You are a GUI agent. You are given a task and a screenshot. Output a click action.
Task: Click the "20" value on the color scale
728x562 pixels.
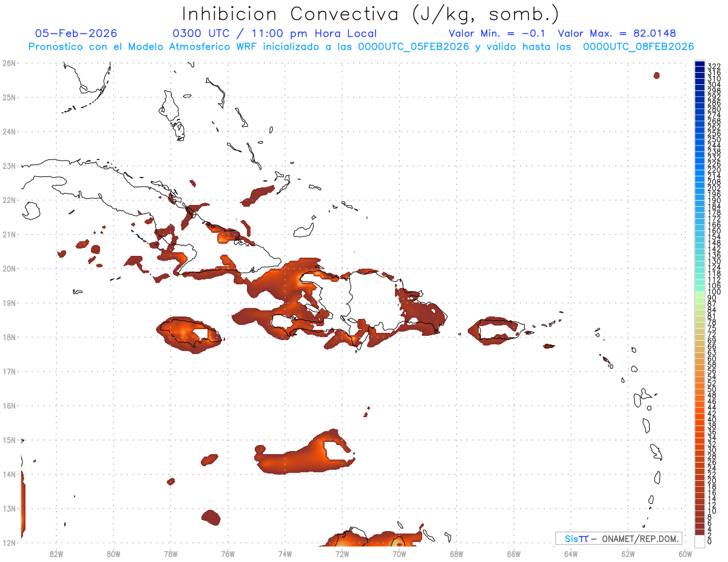712,480
